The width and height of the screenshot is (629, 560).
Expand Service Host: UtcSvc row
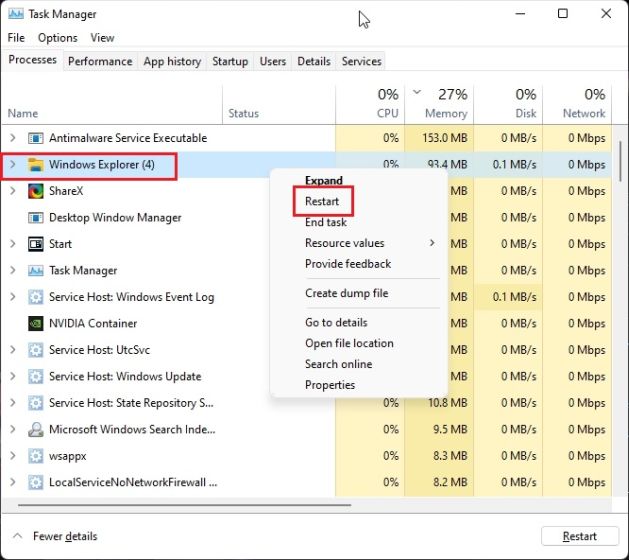pos(13,350)
